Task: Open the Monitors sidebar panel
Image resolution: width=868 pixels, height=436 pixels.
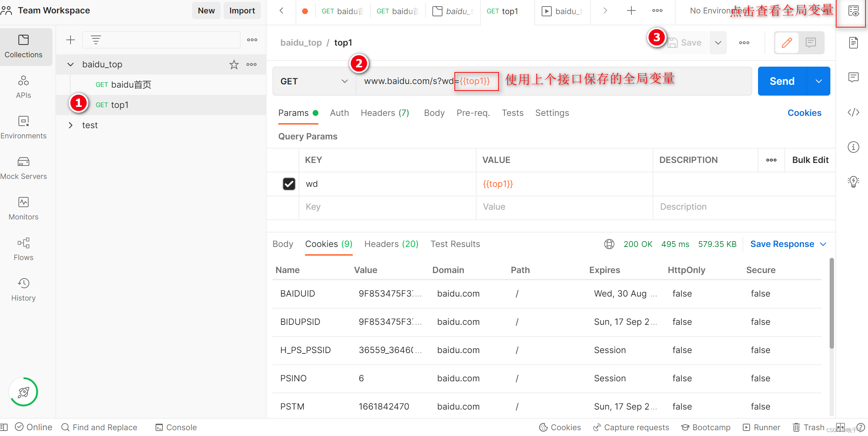Action: pos(24,209)
